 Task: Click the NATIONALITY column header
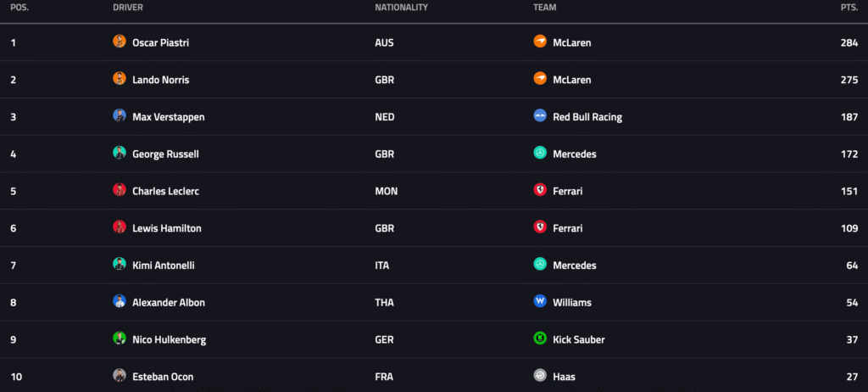pyautogui.click(x=401, y=8)
